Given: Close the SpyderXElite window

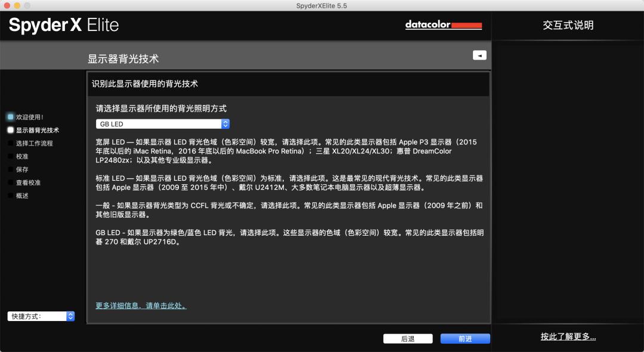Looking at the screenshot, I should click(7, 5).
